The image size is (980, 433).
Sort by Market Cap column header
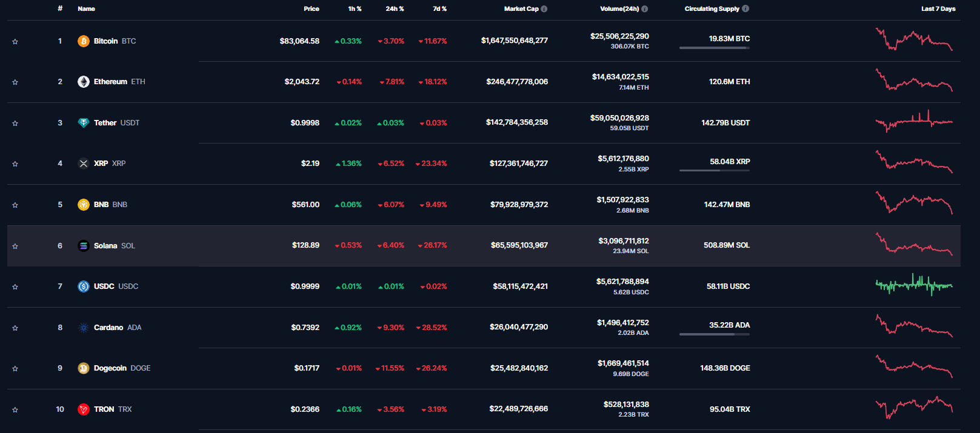[x=521, y=9]
